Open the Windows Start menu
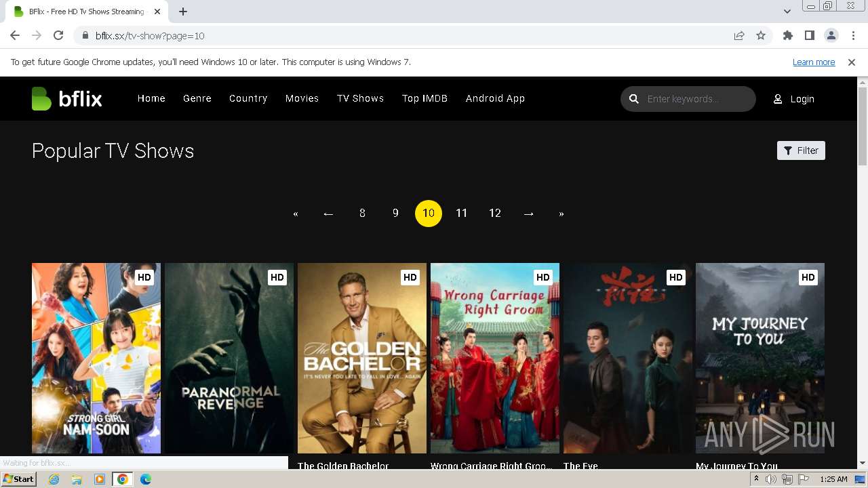This screenshot has height=488, width=868. (x=19, y=479)
